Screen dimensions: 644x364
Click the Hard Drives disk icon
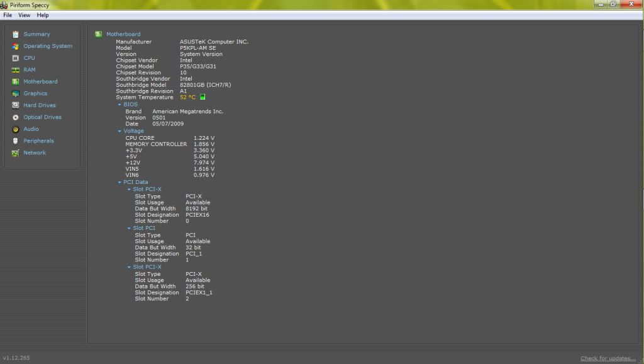[16, 105]
